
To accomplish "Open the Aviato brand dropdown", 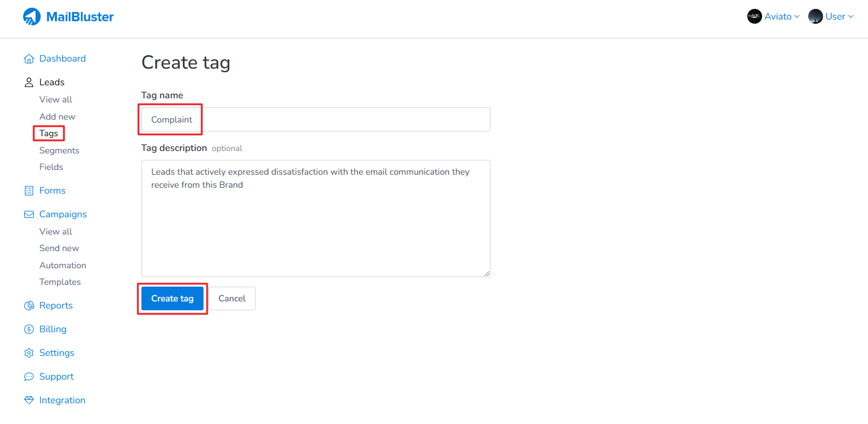I will 773,17.
